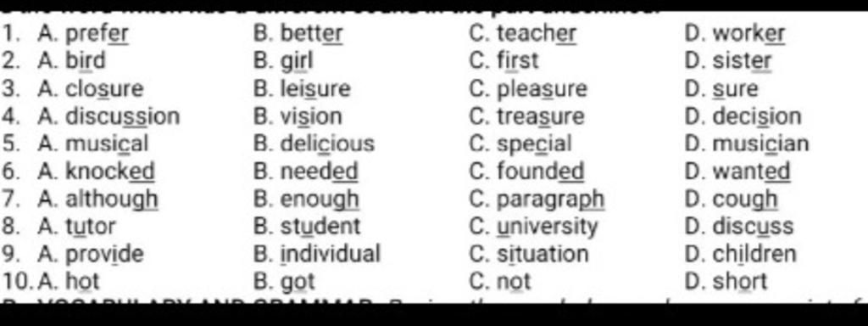Choose answer A. provide in question 9
Viewport: 868px width, 326px height.
pyautogui.click(x=91, y=254)
